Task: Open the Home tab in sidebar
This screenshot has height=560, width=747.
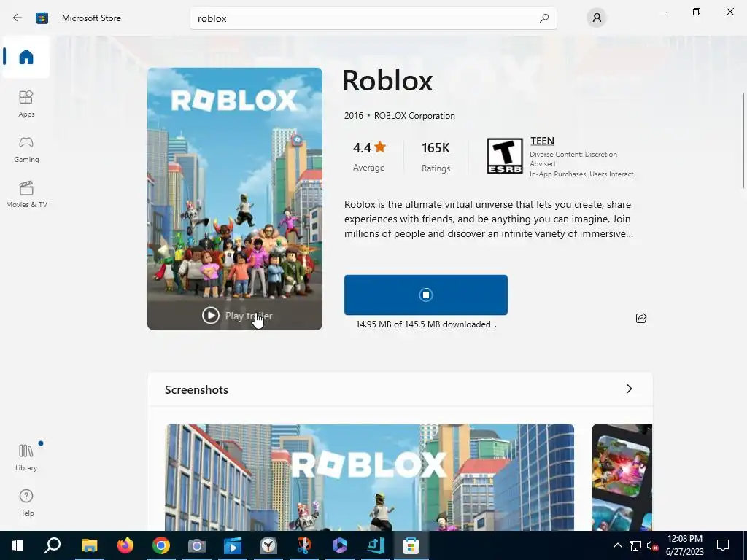Action: [x=26, y=57]
